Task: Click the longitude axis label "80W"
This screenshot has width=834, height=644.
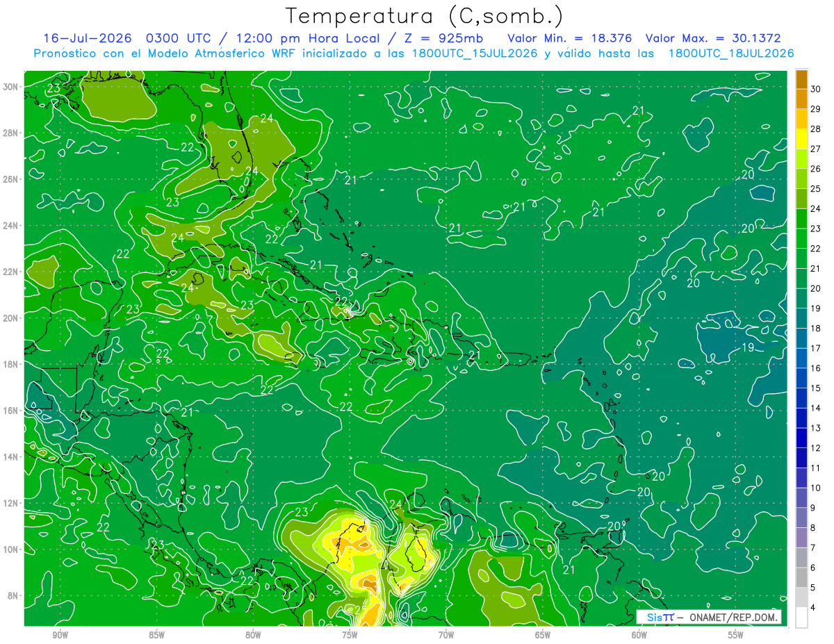Action: (x=253, y=634)
